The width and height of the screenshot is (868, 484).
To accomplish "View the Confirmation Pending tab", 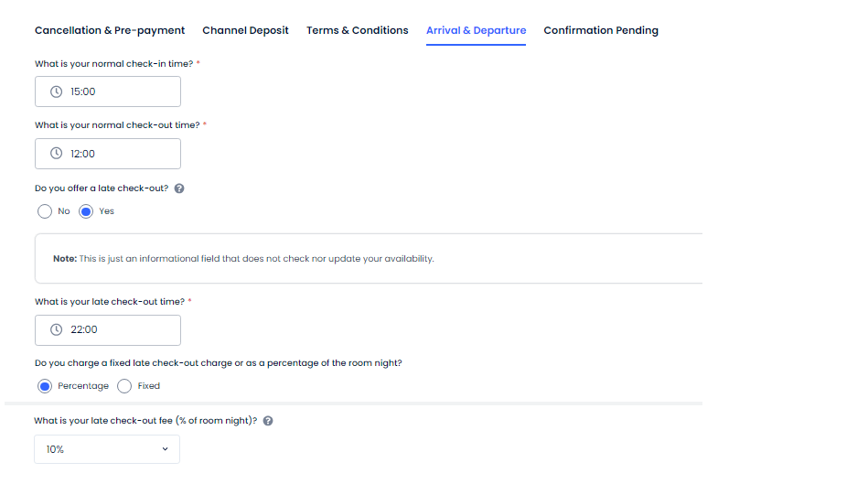I will pyautogui.click(x=600, y=30).
